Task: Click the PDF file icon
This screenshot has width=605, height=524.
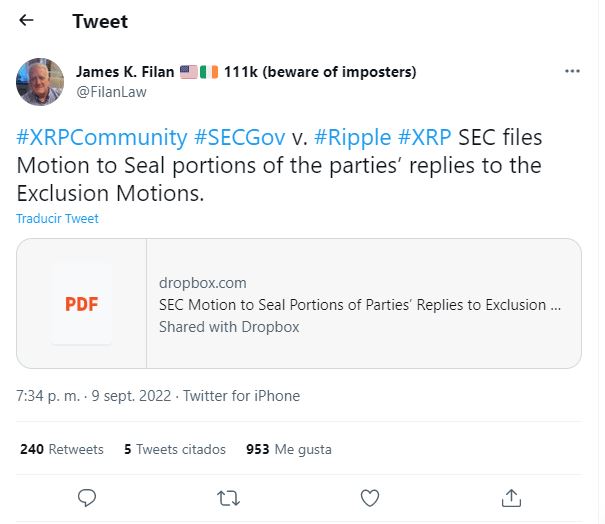Action: click(82, 304)
